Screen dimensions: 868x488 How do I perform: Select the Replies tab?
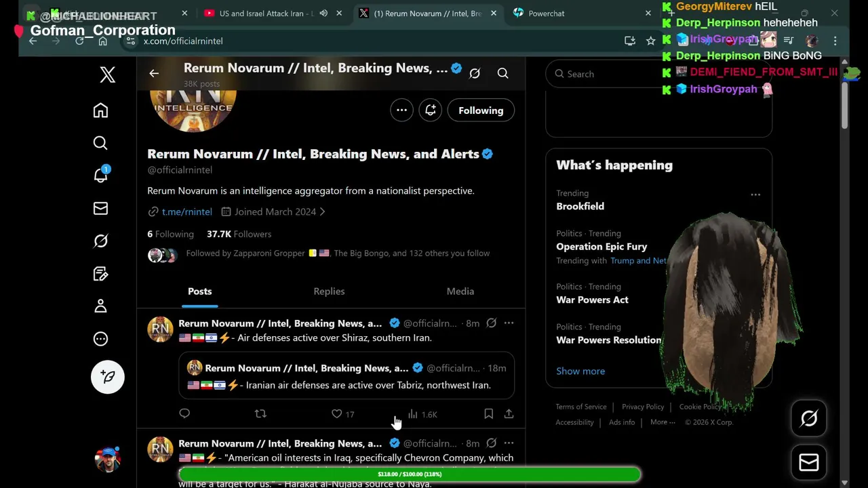[329, 291]
